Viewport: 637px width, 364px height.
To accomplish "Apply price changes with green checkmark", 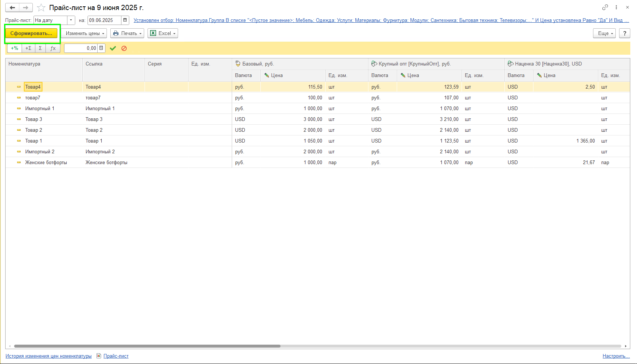I will [113, 48].
